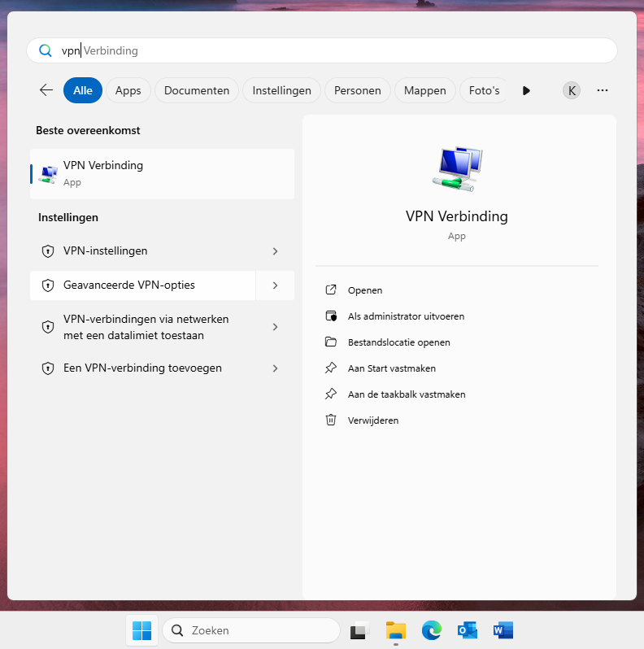Choose Aan de taakbalk vastmaken

point(406,394)
